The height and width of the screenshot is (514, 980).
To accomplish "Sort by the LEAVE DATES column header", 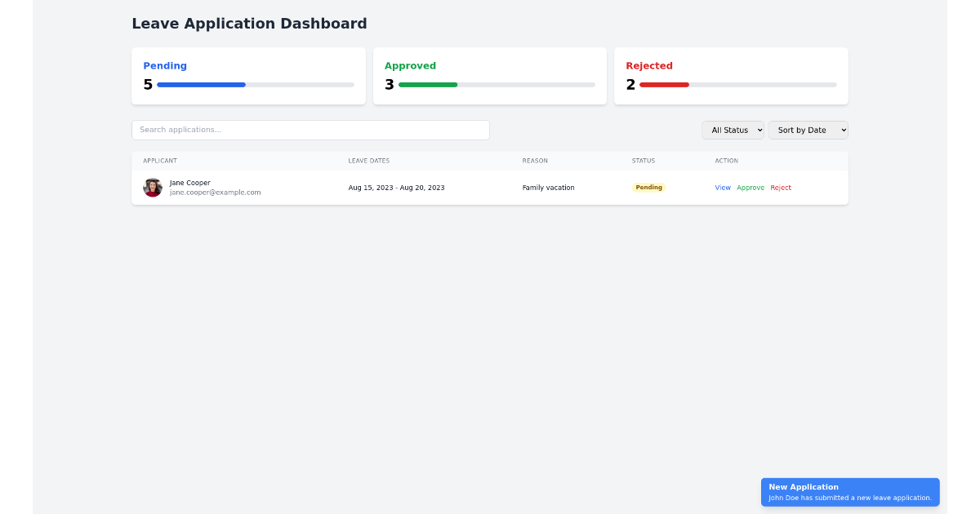I will pos(368,161).
